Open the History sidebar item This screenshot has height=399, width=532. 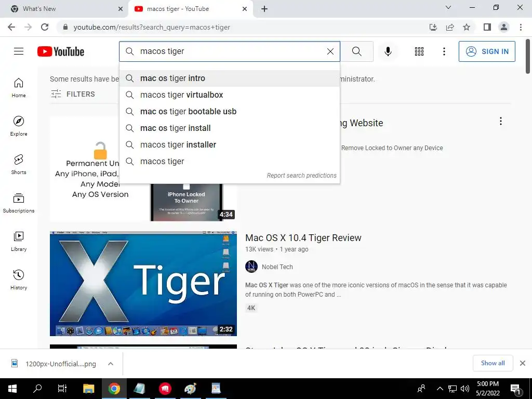point(19,280)
